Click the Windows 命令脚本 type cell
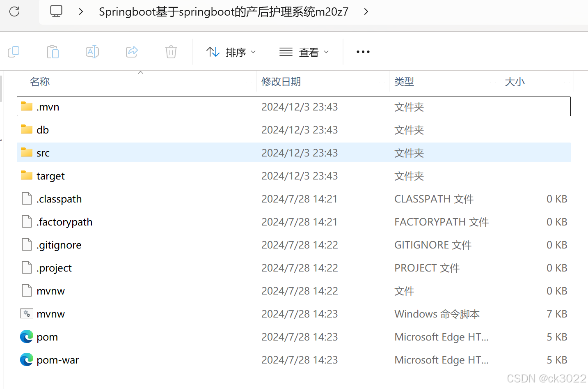588x389 pixels. (x=437, y=314)
